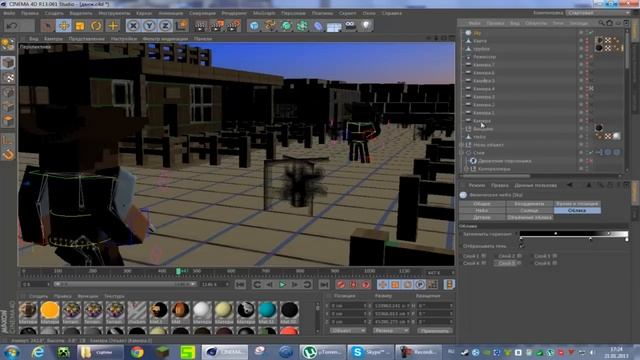Expand the Нуль объект tree item
The height and width of the screenshot is (360, 640).
coord(462,145)
